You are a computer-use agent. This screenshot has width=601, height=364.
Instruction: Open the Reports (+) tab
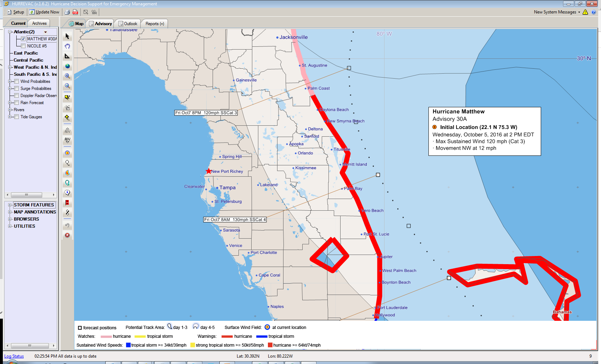click(x=155, y=24)
